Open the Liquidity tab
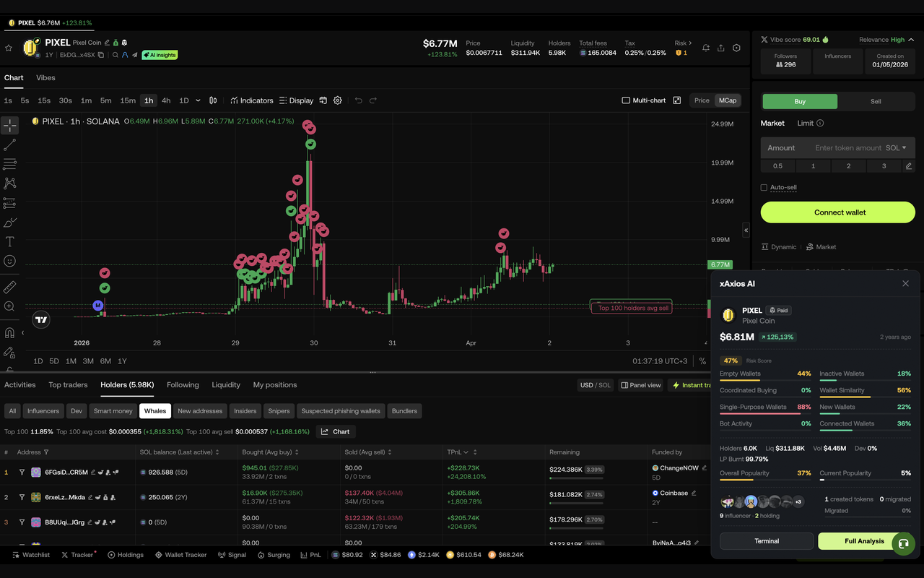This screenshot has height=578, width=924. (x=226, y=385)
